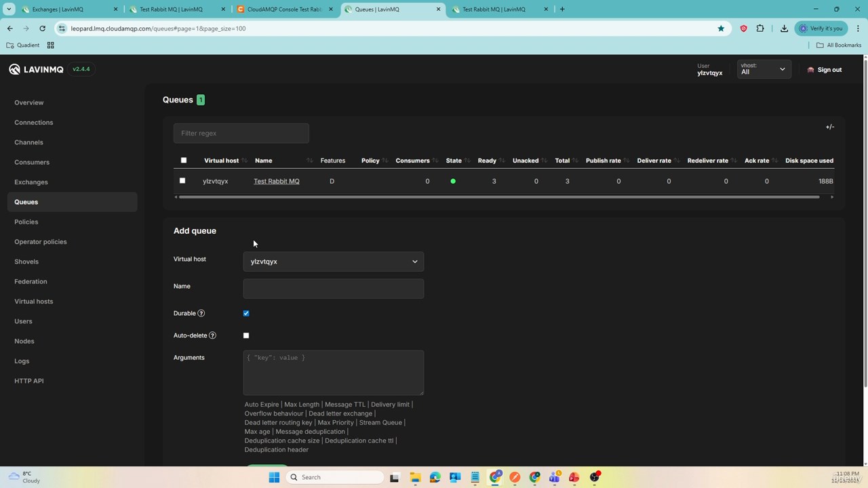
Task: Open the OBS Studio taskbar icon
Action: tap(595, 477)
